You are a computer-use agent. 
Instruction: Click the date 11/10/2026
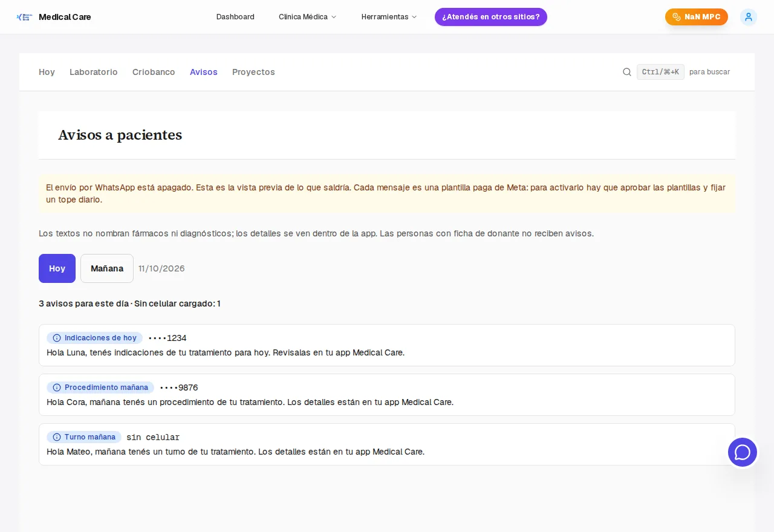pyautogui.click(x=161, y=268)
